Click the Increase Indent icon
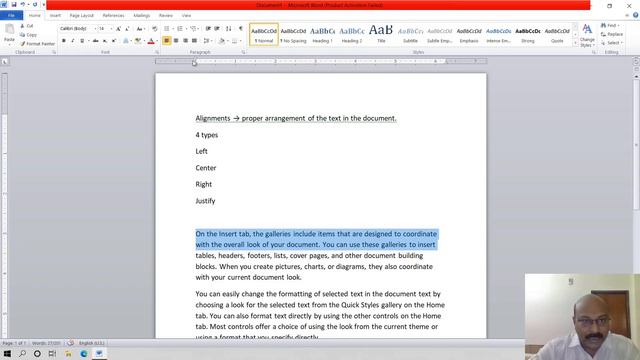640x360 pixels. point(217,29)
